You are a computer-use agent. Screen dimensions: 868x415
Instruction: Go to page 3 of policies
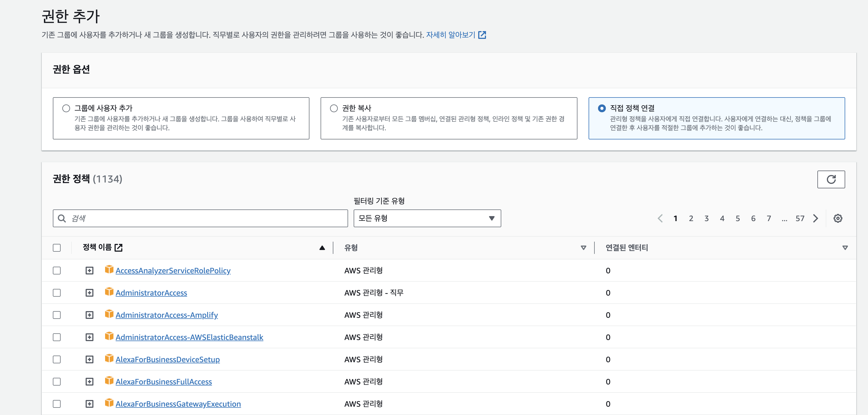click(x=706, y=218)
